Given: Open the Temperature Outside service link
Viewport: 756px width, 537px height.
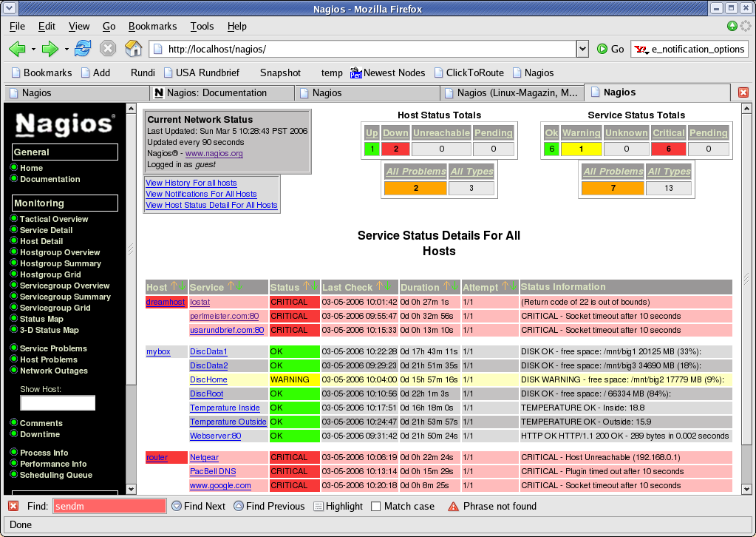Looking at the screenshot, I should pyautogui.click(x=228, y=422).
